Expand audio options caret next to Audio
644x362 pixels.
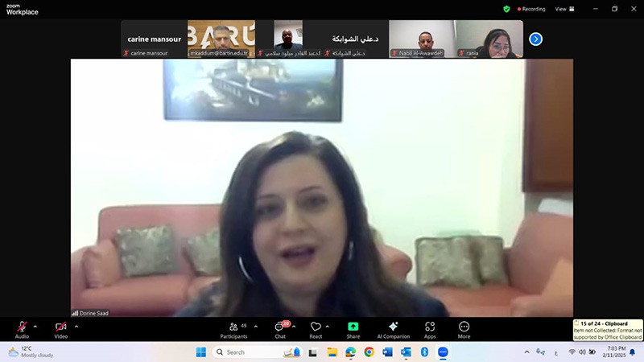click(35, 327)
